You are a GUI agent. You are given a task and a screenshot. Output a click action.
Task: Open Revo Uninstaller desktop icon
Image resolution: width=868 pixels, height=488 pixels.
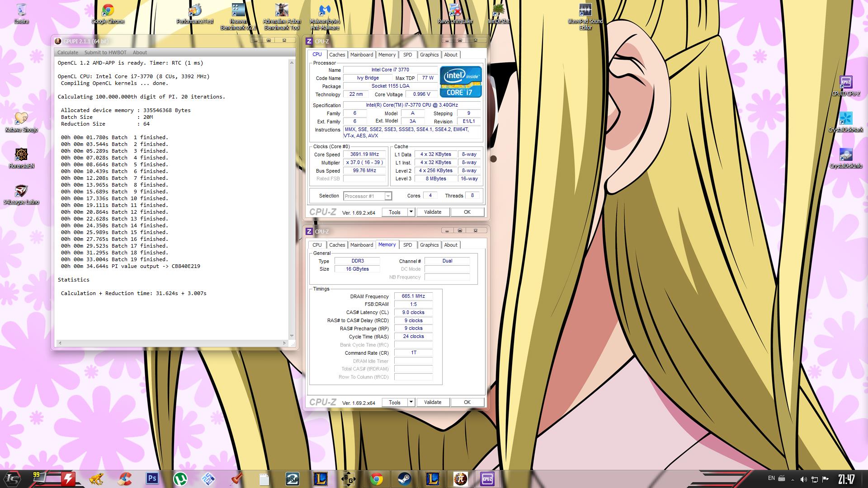(x=455, y=14)
